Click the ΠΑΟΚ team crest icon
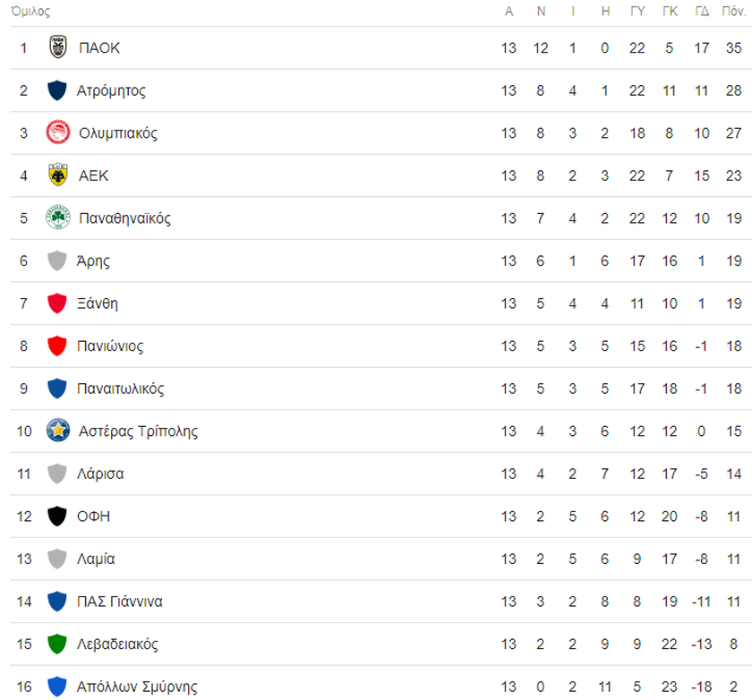 (x=58, y=47)
